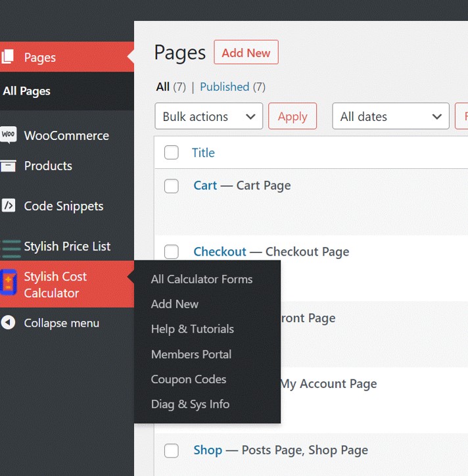The height and width of the screenshot is (476, 468).
Task: Click the Pages menu icon in sidebar
Action: 7,57
